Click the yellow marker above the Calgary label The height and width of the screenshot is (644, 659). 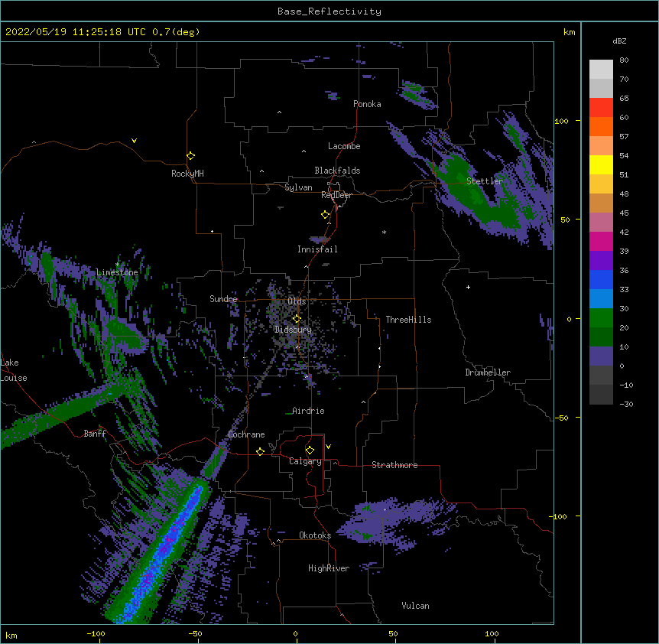point(310,450)
